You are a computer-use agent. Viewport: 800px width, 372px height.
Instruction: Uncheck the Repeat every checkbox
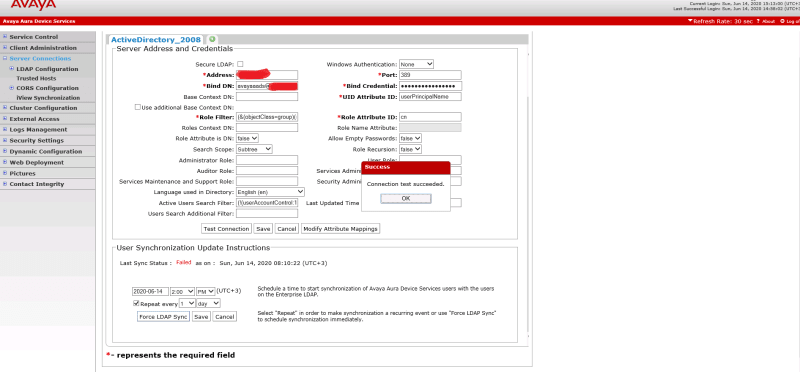click(136, 303)
